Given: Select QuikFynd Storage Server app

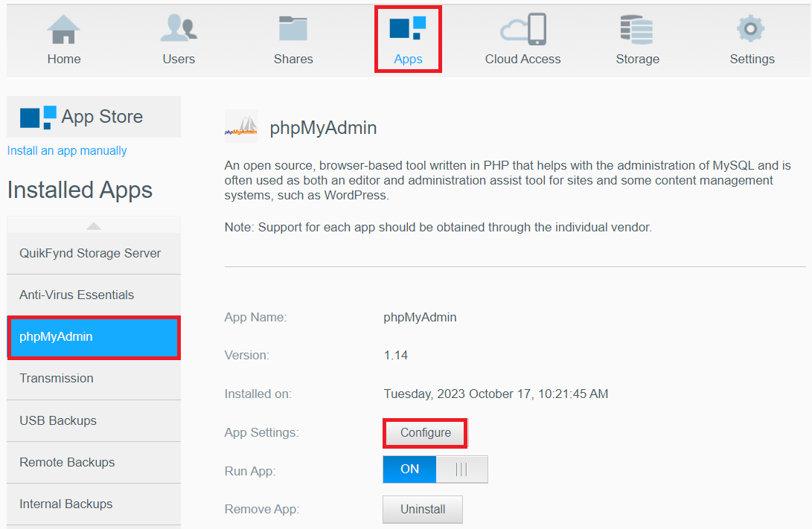Looking at the screenshot, I should [94, 253].
